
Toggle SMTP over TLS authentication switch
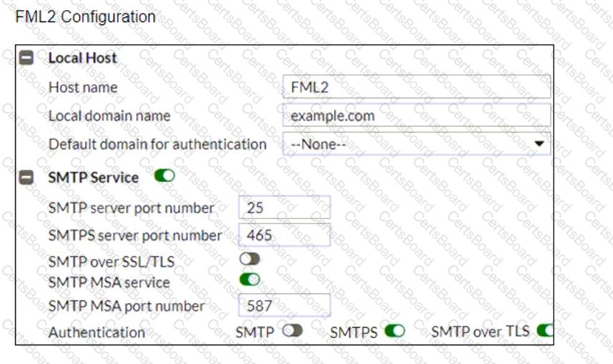[x=545, y=330]
